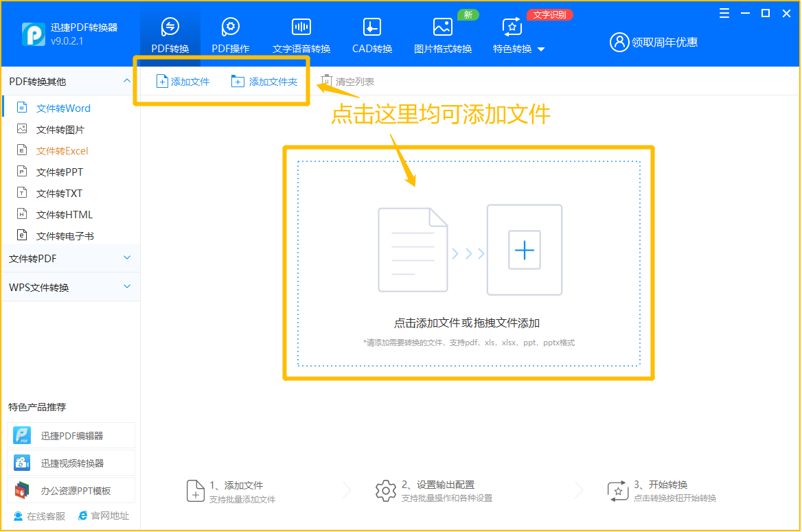Viewport: 802px width, 532px height.
Task: Click the 迅捷视频转换器 app icon
Action: coord(22,463)
